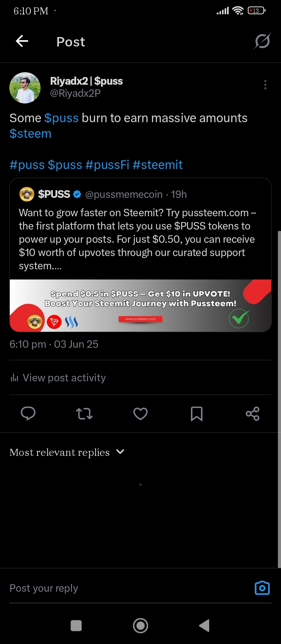Tap the #steemit hashtag
The image size is (281, 644).
click(158, 165)
